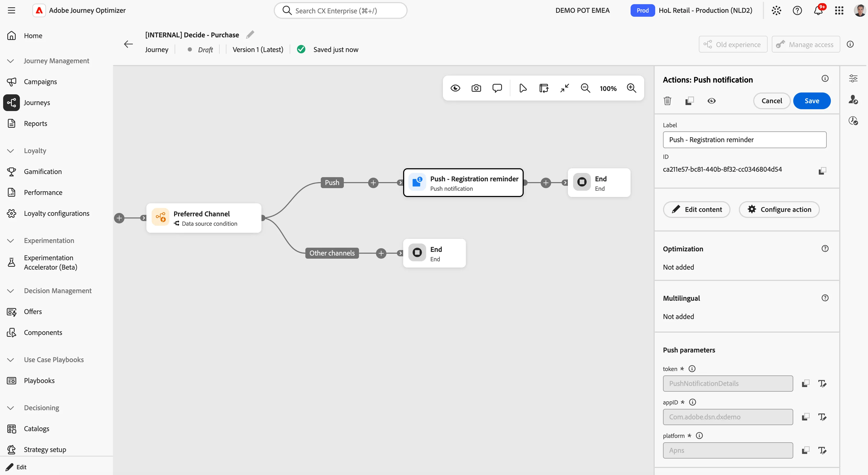Viewport: 868px width, 475px height.
Task: Open the help question mark icon in header
Action: coord(797,10)
